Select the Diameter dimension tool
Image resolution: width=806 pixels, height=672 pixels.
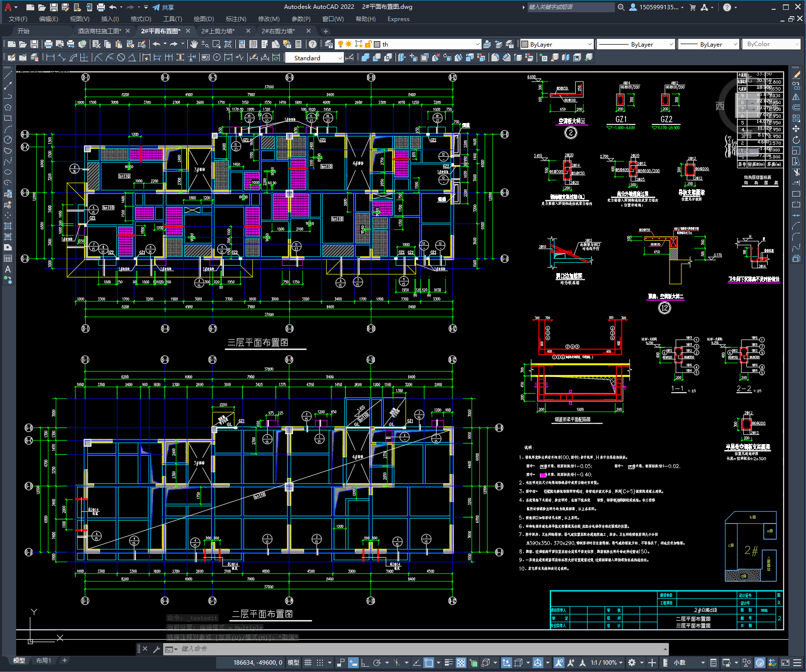pyautogui.click(x=121, y=57)
